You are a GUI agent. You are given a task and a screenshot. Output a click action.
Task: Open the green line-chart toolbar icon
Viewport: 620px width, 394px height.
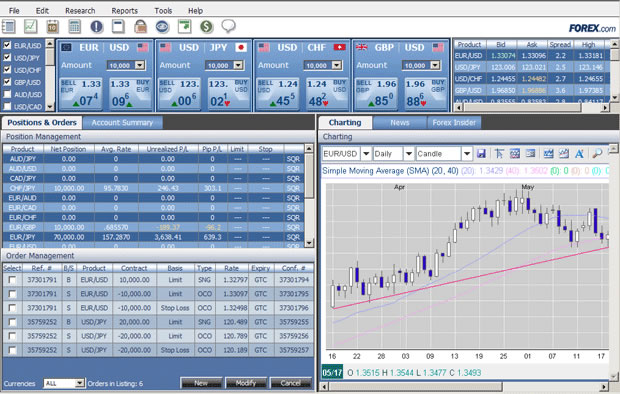pos(30,27)
